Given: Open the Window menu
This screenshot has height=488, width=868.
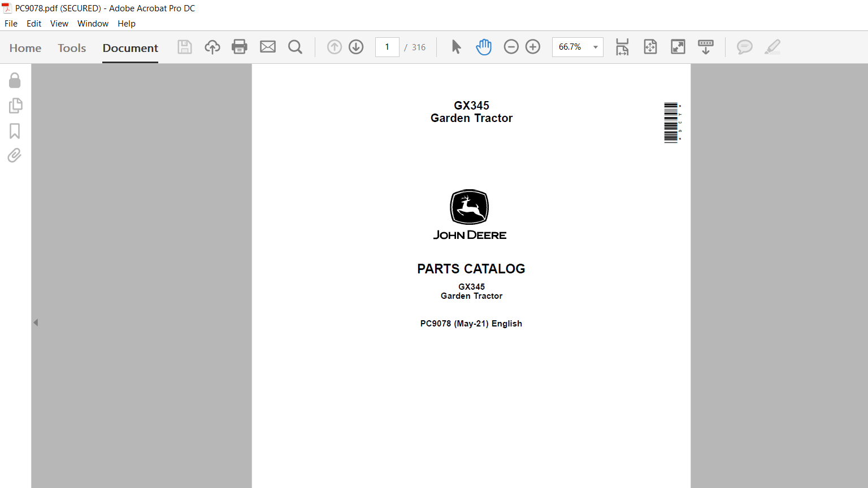Looking at the screenshot, I should pos(93,24).
